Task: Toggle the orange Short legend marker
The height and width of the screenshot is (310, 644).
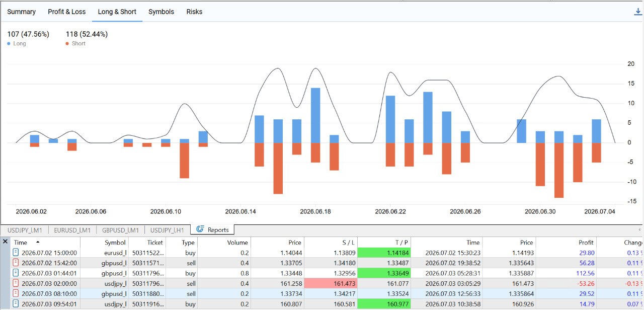Action: click(x=67, y=44)
